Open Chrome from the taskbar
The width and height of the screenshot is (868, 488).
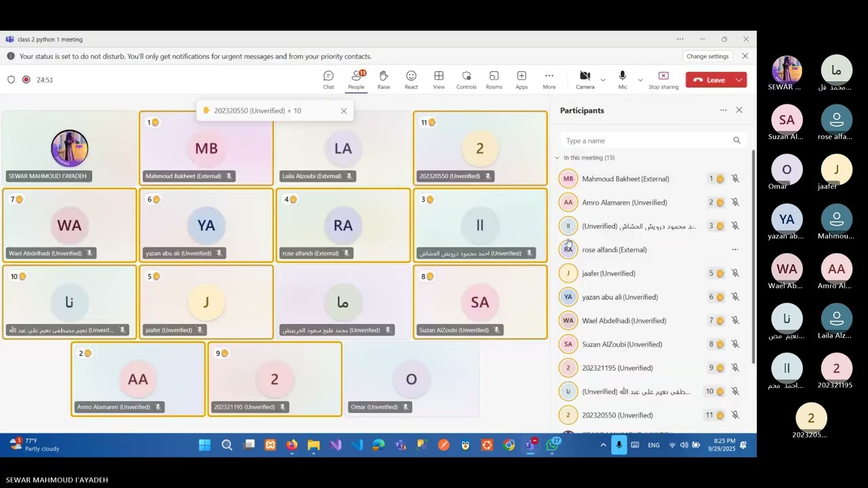(509, 445)
